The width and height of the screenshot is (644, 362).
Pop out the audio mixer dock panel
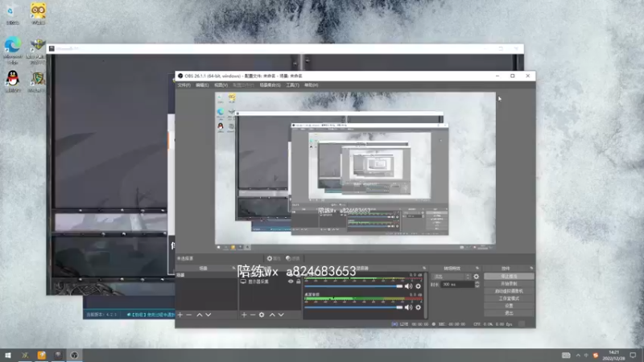pos(424,268)
